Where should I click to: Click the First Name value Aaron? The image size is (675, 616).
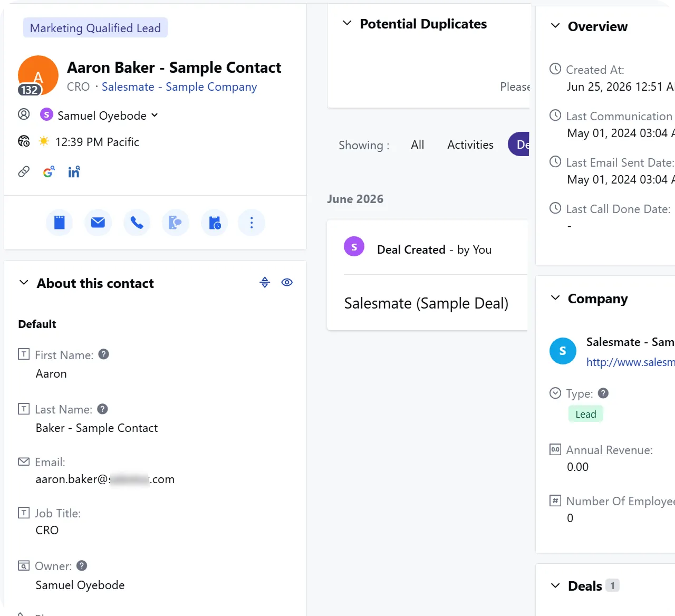[51, 374]
